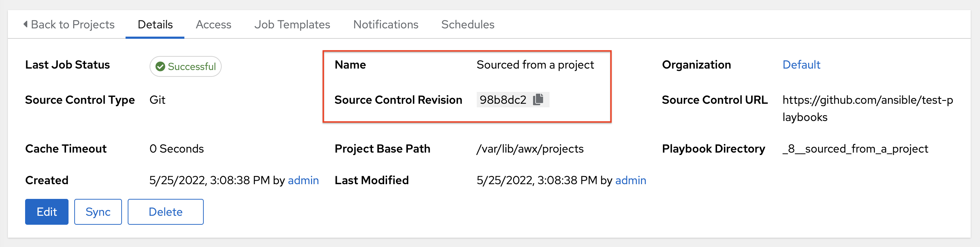The width and height of the screenshot is (980, 247).
Task: View the Notifications tab
Action: pos(385,24)
